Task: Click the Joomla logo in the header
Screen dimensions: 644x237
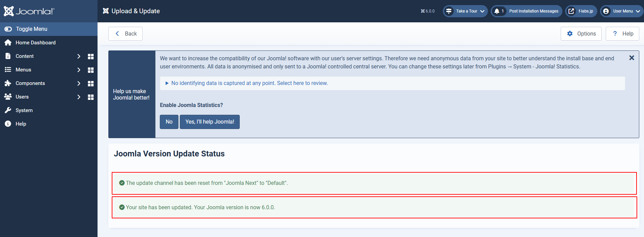Action: pos(29,11)
